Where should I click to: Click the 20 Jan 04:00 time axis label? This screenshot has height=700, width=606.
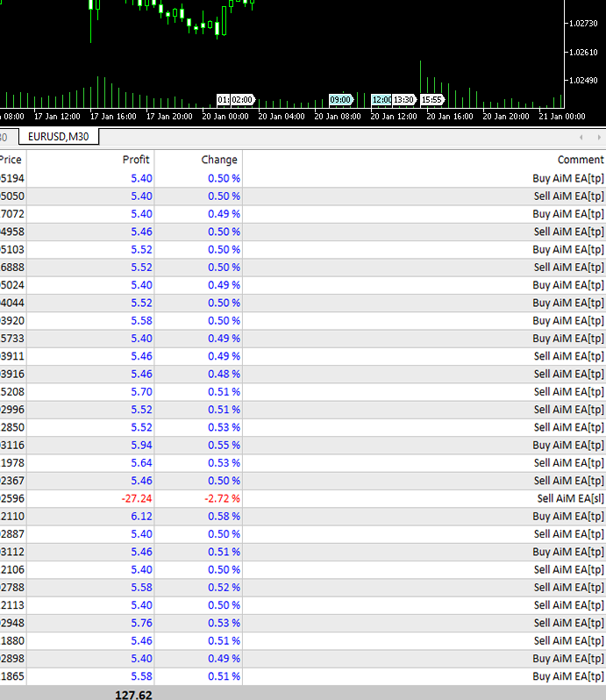click(x=282, y=117)
